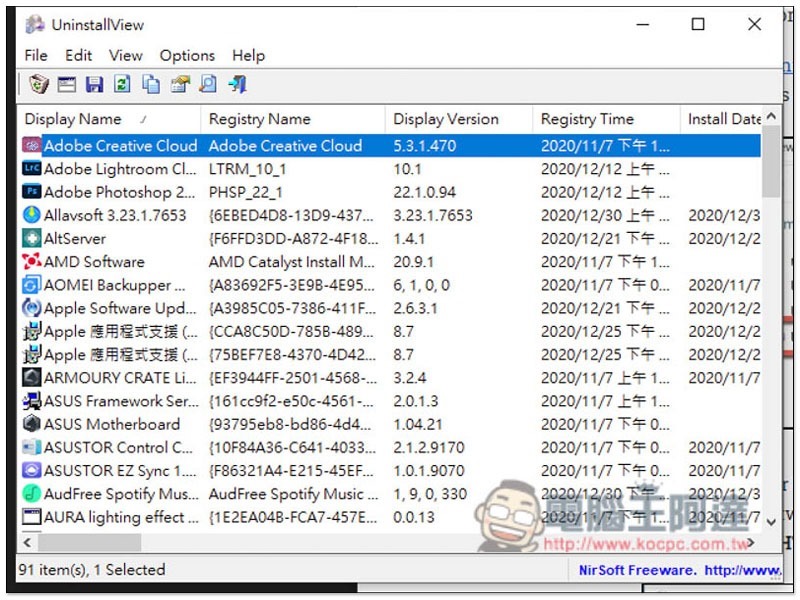This screenshot has width=800, height=600.
Task: Select the ARMOURY CRATE Li... display name
Action: [x=120, y=378]
